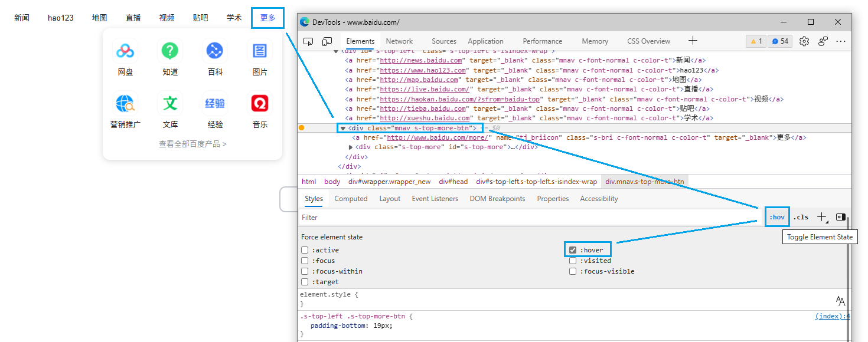Toggle the :hov element state button

click(x=777, y=217)
